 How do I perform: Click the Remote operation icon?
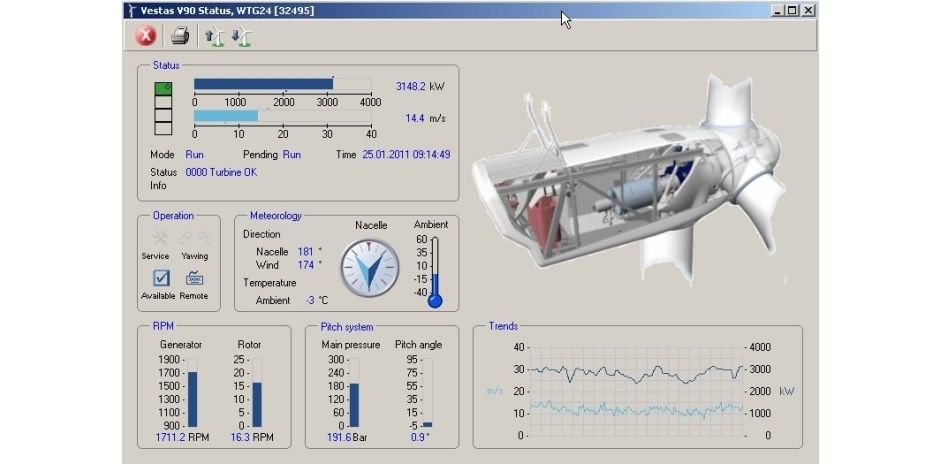[194, 278]
